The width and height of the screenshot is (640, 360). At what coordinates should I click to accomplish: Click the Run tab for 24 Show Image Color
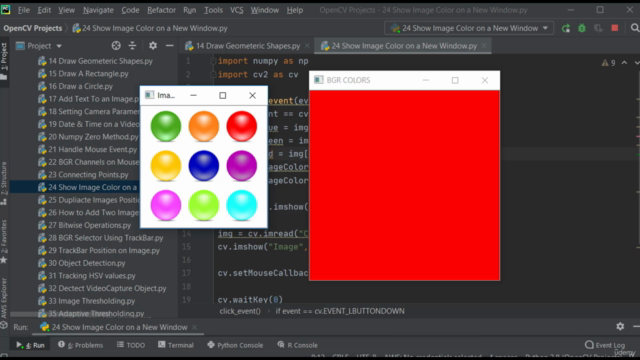(x=119, y=327)
